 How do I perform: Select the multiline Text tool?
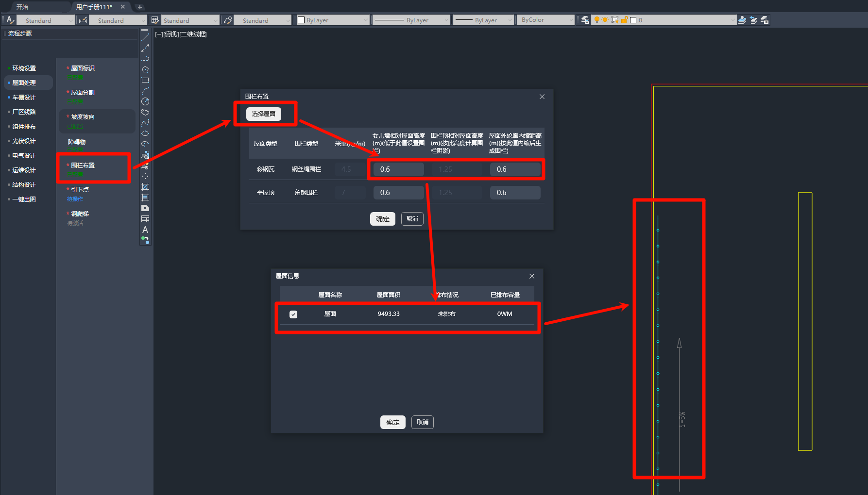coord(145,230)
